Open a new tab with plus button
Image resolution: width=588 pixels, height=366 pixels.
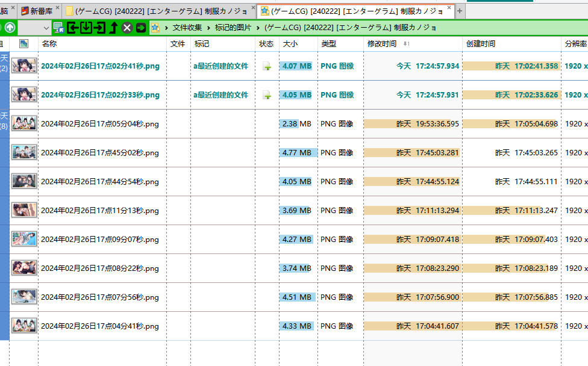pos(460,11)
